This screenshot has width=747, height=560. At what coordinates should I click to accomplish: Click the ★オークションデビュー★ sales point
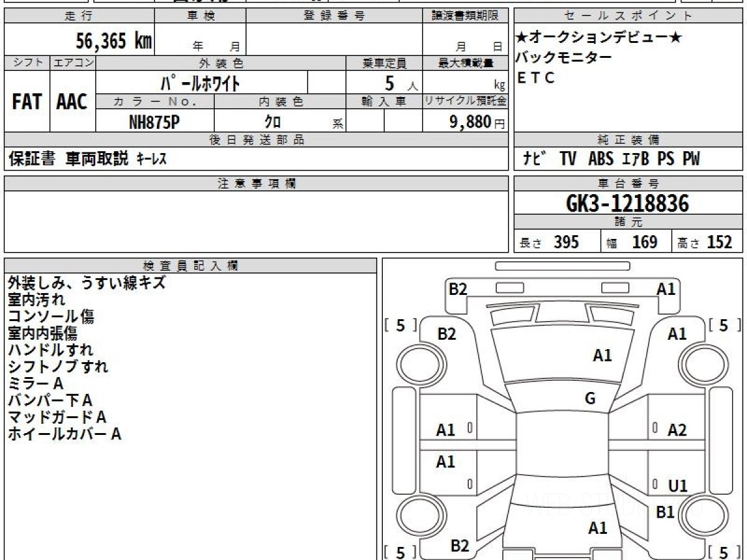point(599,37)
